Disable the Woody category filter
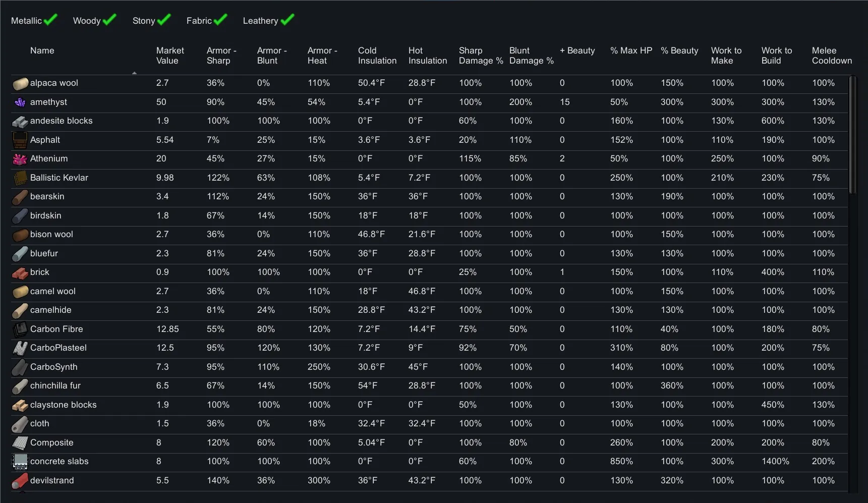Viewport: 868px width, 503px height. click(x=109, y=20)
